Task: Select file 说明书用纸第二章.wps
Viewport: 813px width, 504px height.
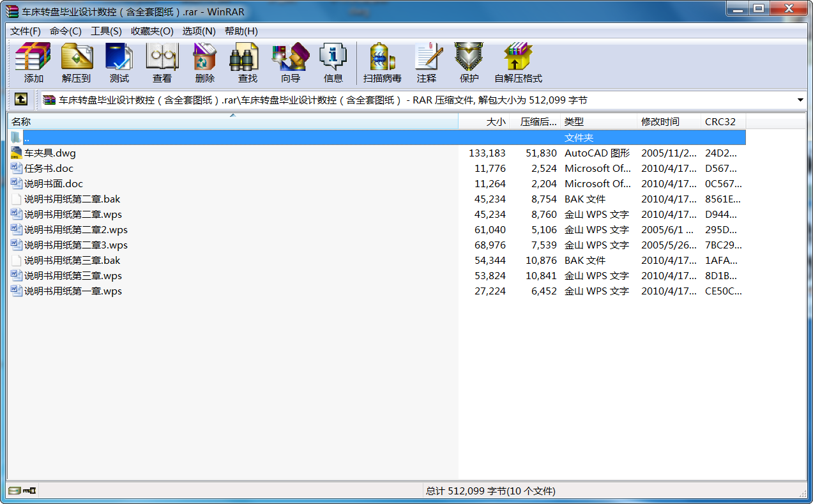Action: click(x=73, y=214)
